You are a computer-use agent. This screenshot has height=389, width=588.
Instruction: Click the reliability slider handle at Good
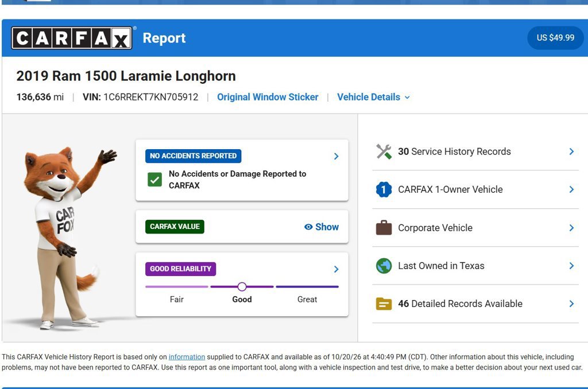point(242,287)
